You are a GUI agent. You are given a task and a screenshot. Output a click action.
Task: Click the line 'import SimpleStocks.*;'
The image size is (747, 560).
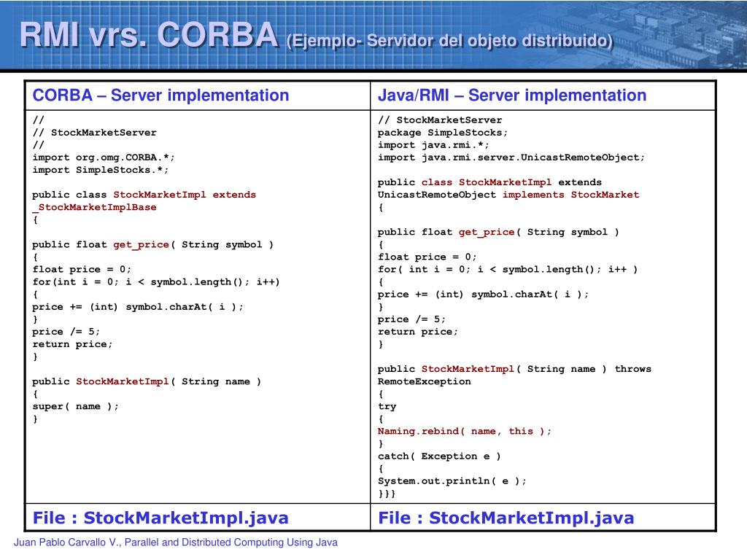(100, 170)
